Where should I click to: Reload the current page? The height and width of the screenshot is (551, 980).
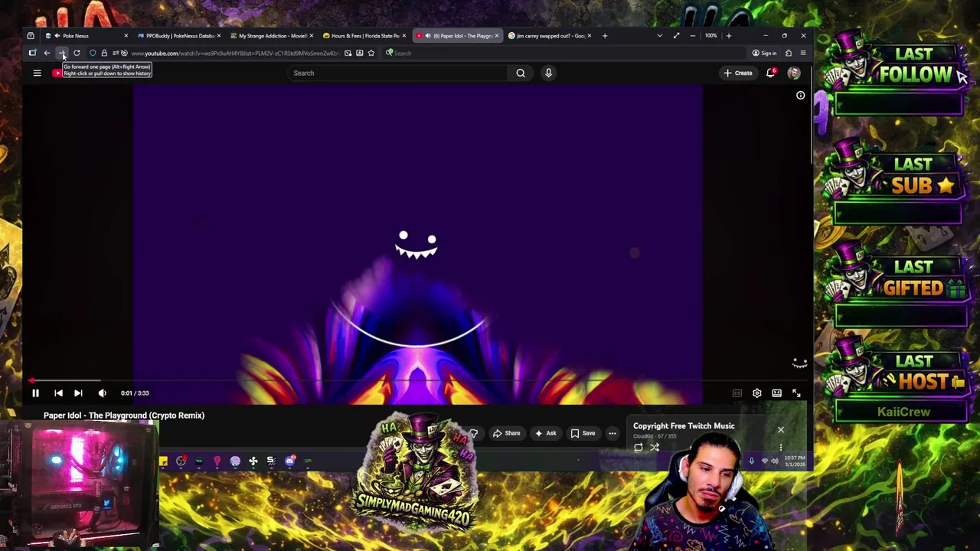click(77, 54)
